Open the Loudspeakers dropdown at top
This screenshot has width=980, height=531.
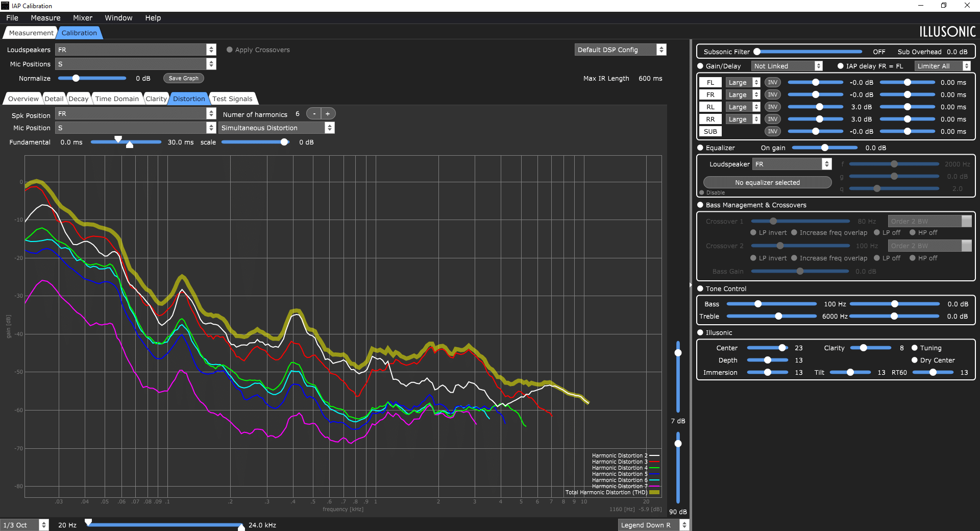click(x=136, y=50)
